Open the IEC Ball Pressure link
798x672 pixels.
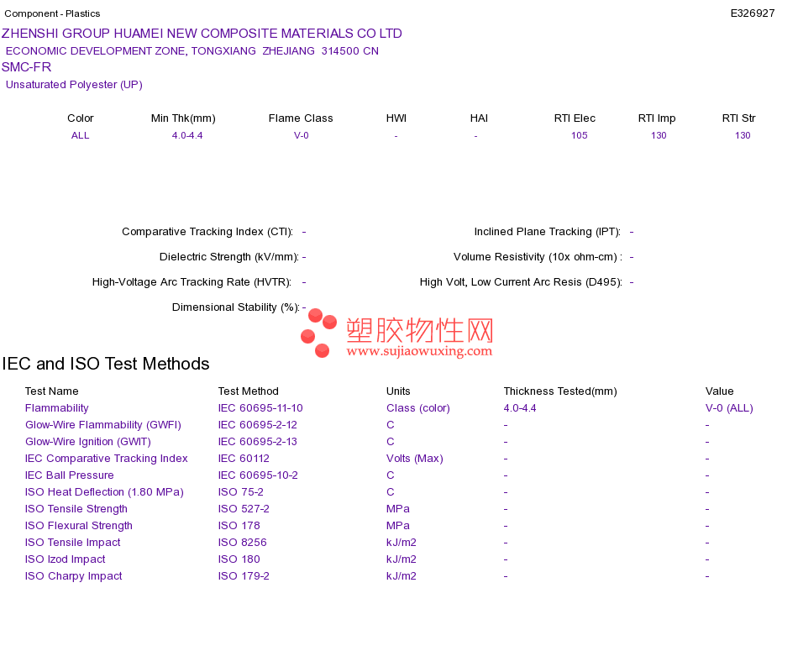pos(69,475)
